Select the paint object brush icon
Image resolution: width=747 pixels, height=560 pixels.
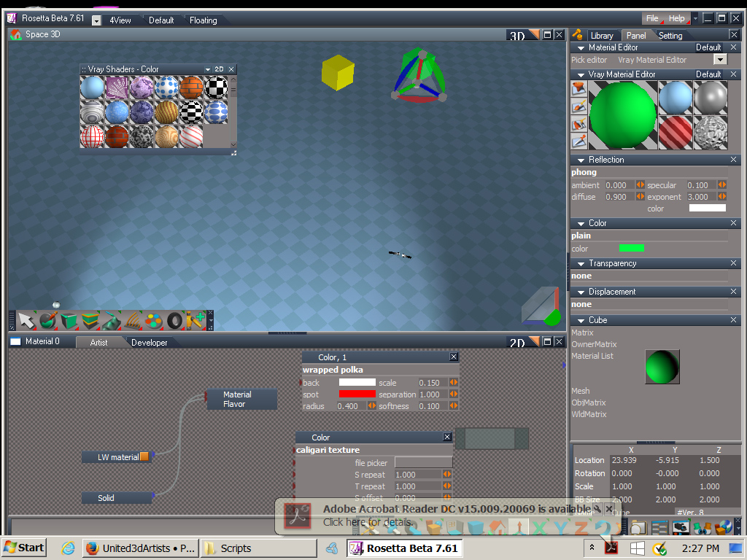[578, 106]
